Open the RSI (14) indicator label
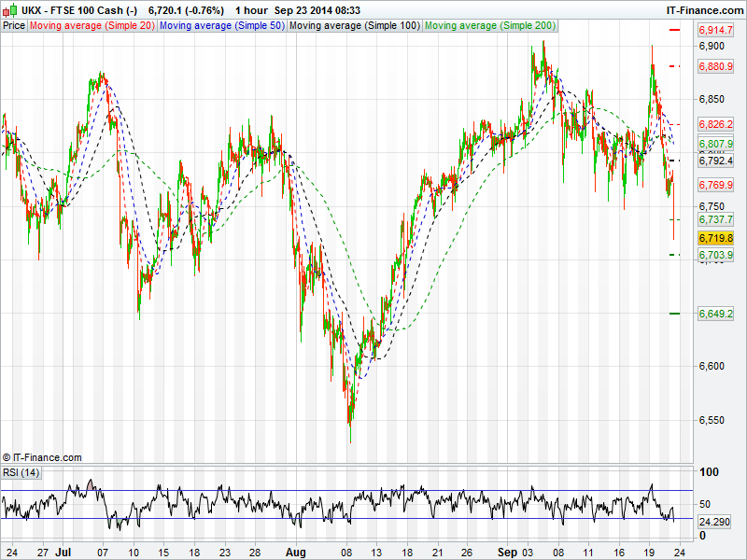 click(21, 472)
